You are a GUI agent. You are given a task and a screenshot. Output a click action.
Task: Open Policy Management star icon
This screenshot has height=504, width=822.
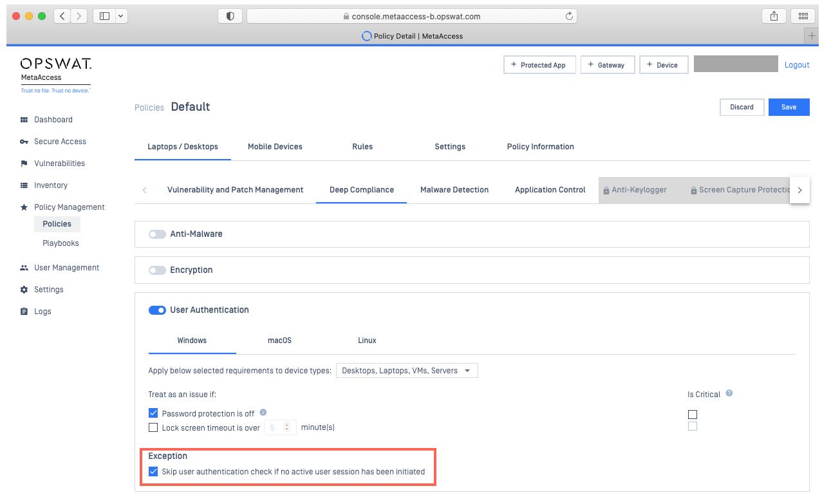point(24,207)
